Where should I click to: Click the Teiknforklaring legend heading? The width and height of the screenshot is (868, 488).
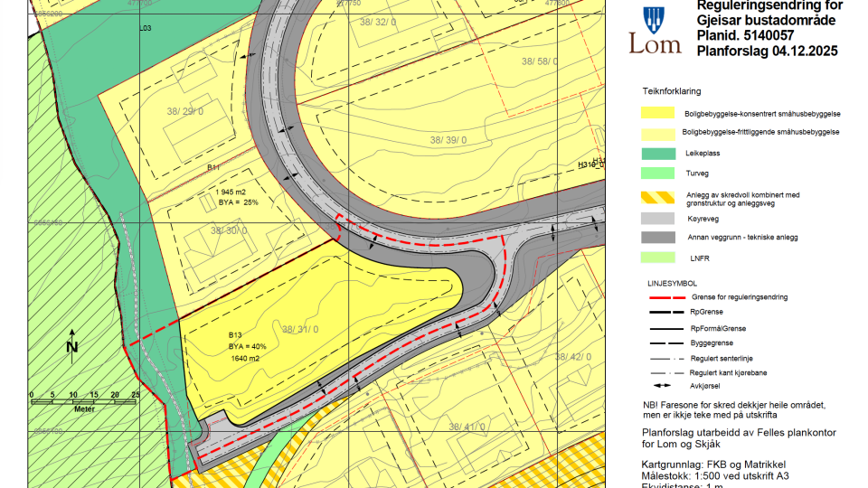point(672,91)
